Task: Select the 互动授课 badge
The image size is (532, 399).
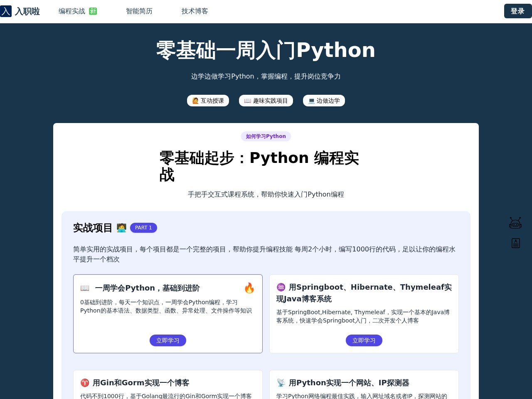Action: [208, 101]
